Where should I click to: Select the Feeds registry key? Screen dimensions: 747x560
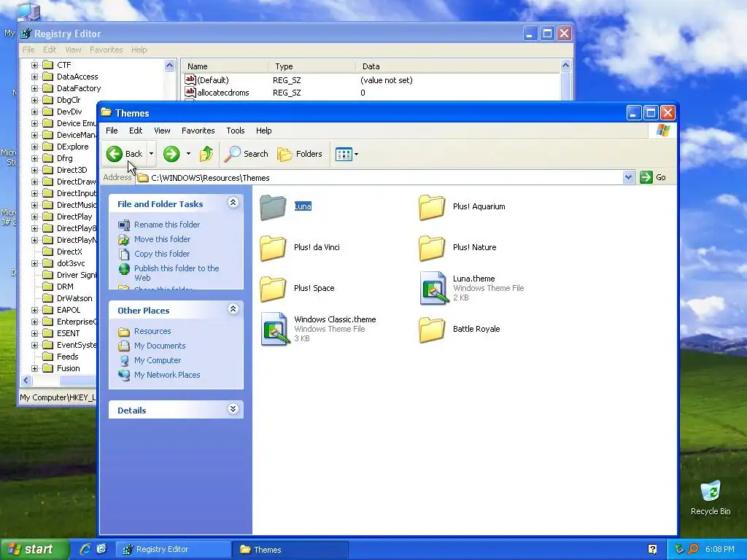pos(68,356)
